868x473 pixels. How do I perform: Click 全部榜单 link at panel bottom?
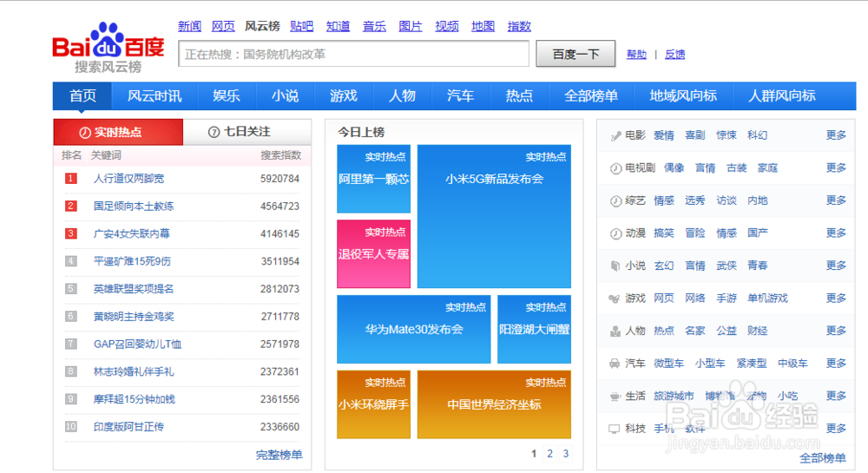[823, 458]
